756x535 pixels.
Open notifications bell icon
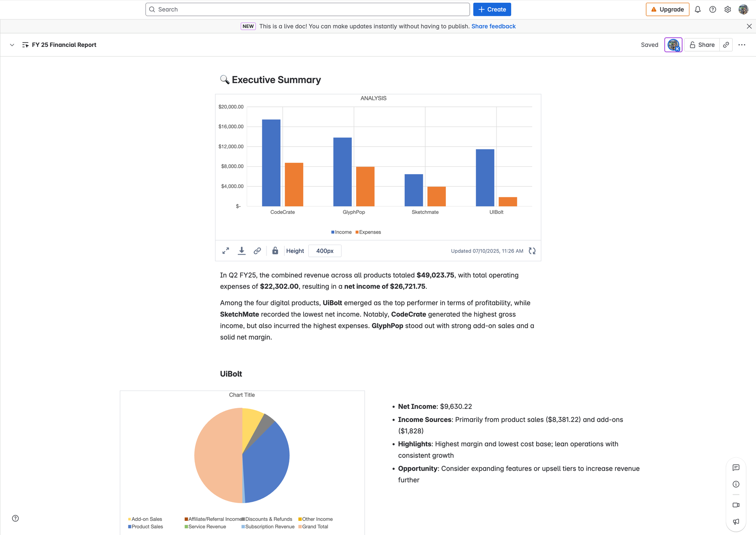click(x=698, y=9)
